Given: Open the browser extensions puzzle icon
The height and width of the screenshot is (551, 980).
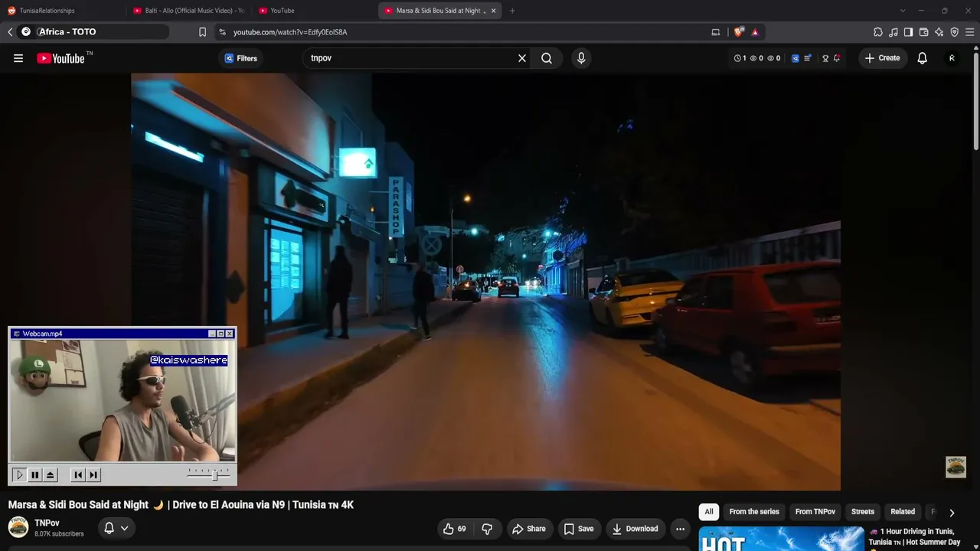Looking at the screenshot, I should click(878, 32).
